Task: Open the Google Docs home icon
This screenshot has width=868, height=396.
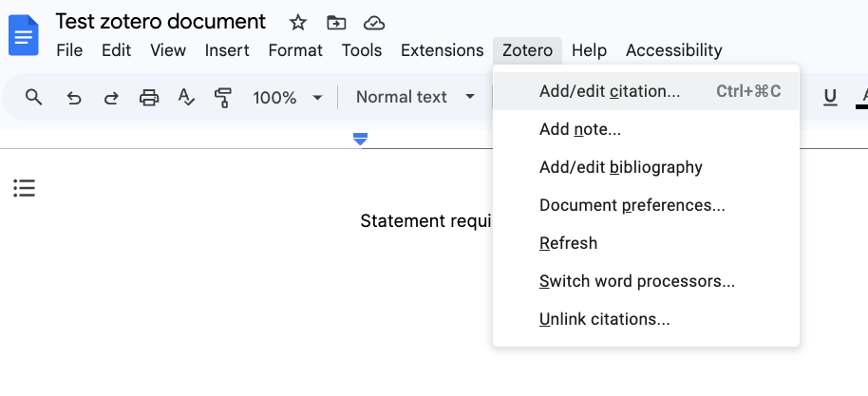Action: point(24,35)
